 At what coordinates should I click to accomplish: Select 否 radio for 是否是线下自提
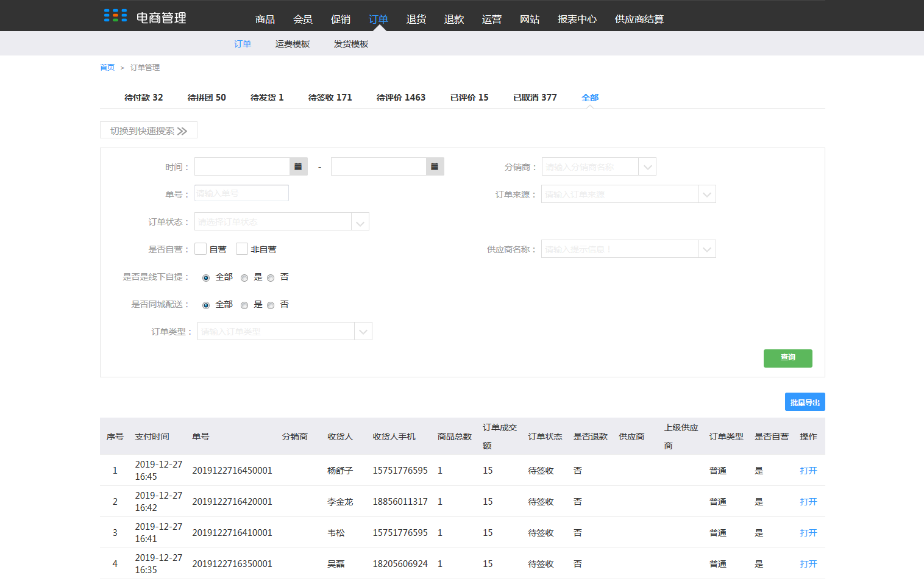(271, 278)
